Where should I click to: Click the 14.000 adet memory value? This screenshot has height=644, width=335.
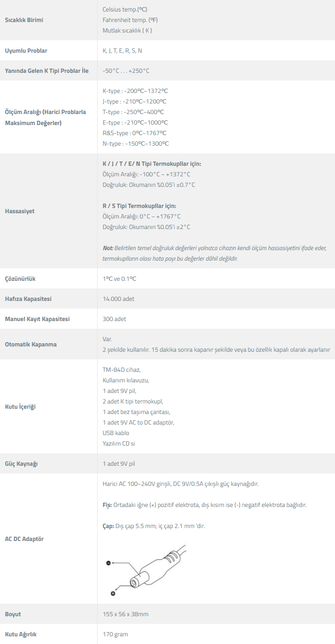point(118,299)
